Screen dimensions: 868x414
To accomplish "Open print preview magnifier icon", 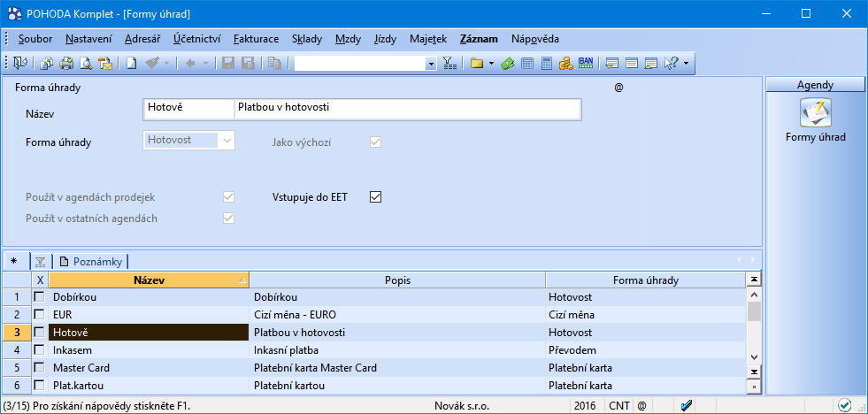I will [86, 64].
